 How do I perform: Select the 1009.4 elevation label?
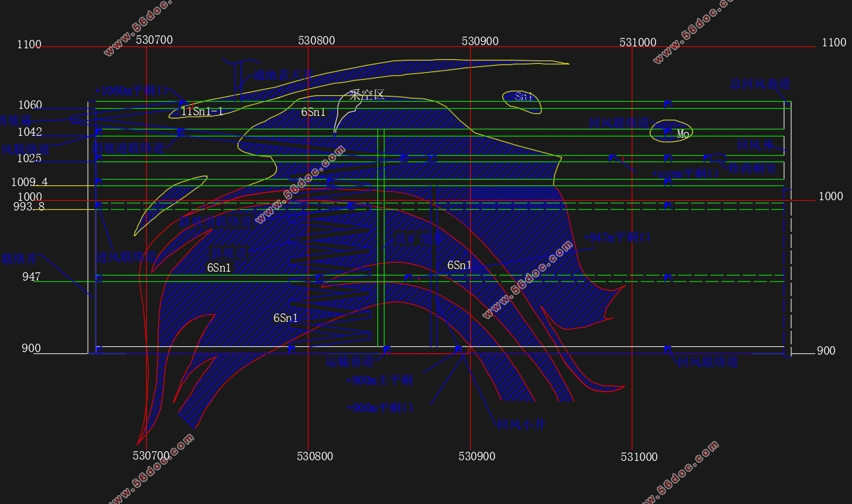[29, 182]
